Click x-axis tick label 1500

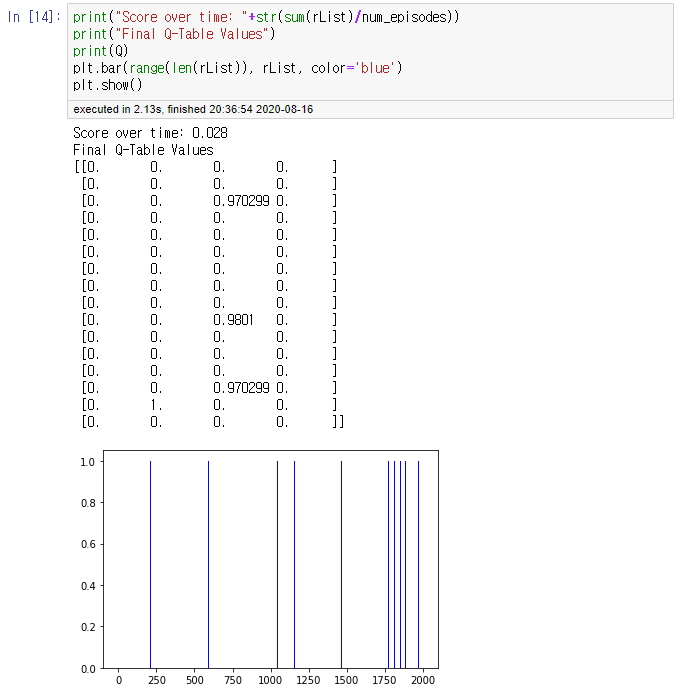click(346, 680)
